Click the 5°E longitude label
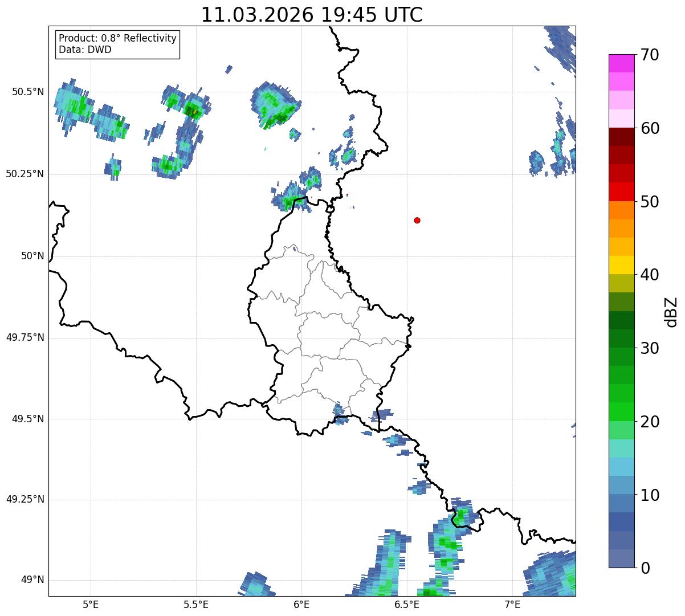This screenshot has height=616, width=685. (91, 605)
